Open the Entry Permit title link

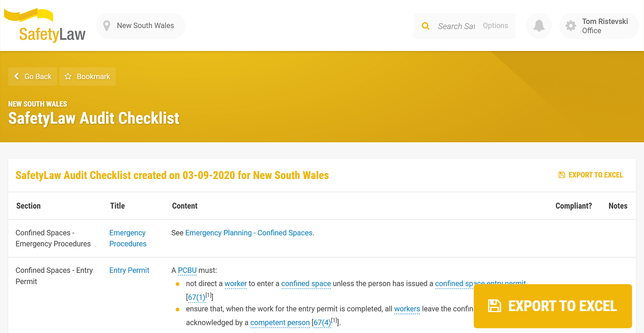click(129, 270)
